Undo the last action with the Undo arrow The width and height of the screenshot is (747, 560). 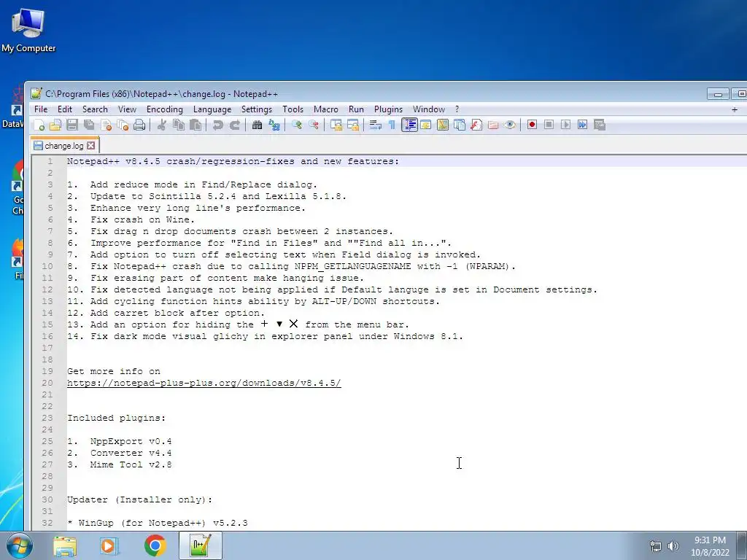tap(217, 125)
